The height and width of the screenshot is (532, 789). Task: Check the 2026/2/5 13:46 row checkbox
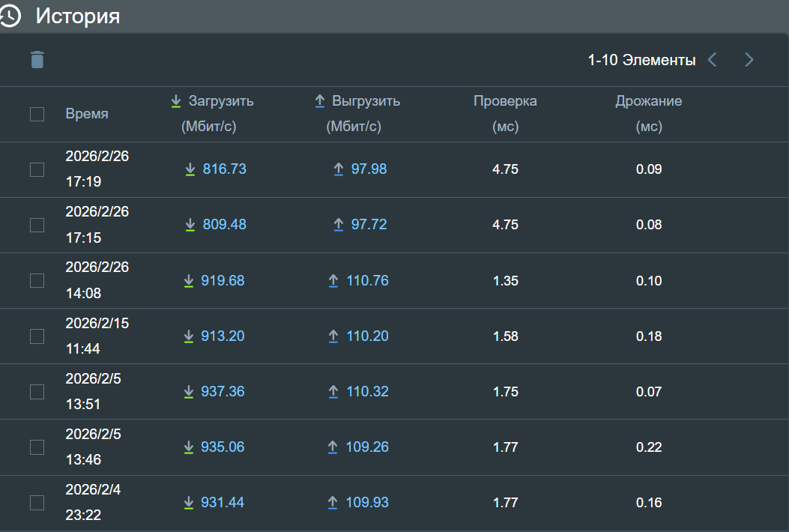pos(37,447)
